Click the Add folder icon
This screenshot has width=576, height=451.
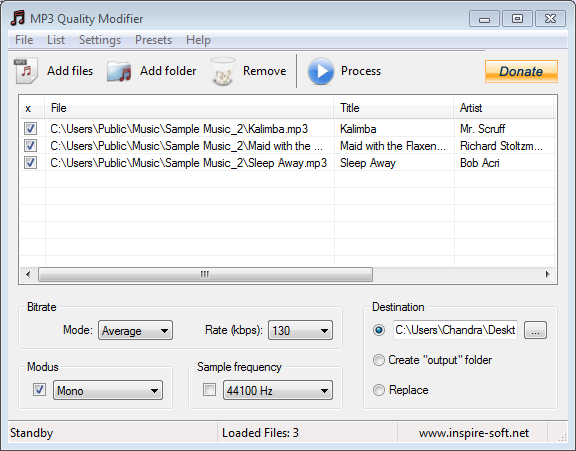tap(119, 71)
